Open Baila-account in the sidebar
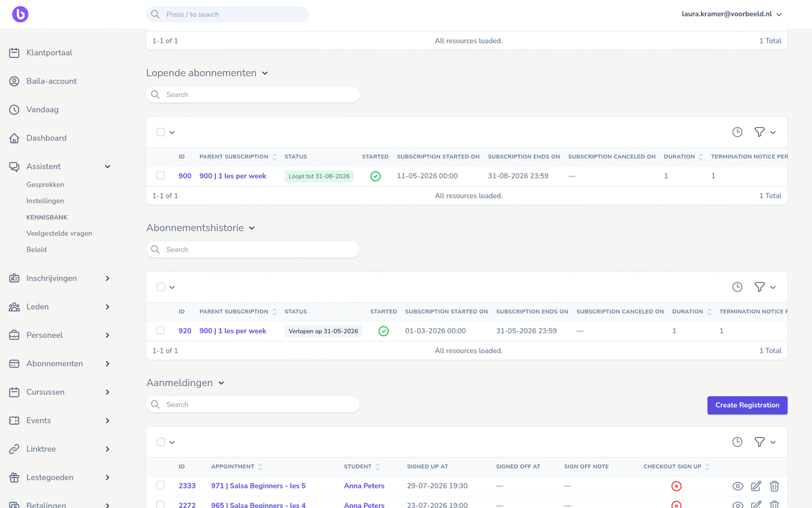Image resolution: width=812 pixels, height=508 pixels. click(51, 81)
